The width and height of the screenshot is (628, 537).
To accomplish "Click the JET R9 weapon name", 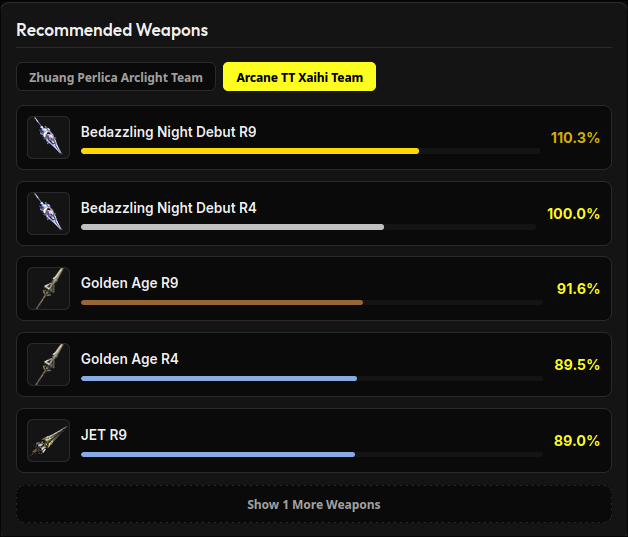I will [x=104, y=435].
